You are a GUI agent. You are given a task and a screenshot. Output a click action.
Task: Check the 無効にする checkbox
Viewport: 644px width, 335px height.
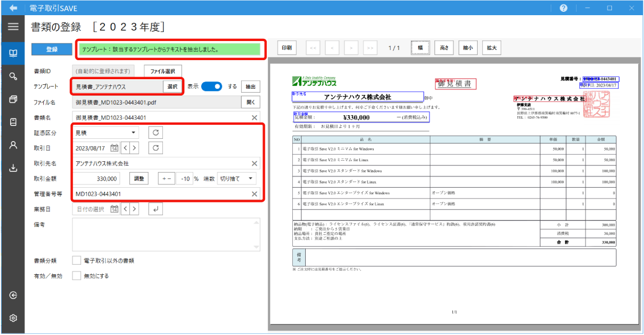pos(77,276)
